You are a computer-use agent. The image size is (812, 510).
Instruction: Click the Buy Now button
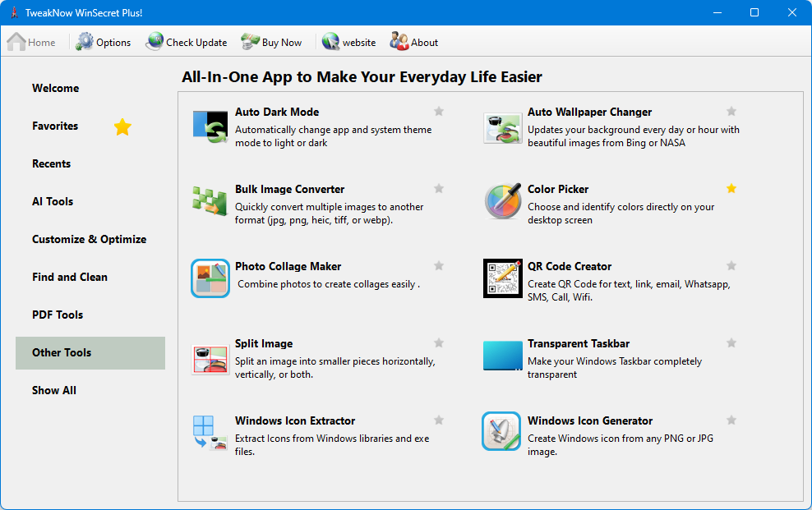(272, 42)
